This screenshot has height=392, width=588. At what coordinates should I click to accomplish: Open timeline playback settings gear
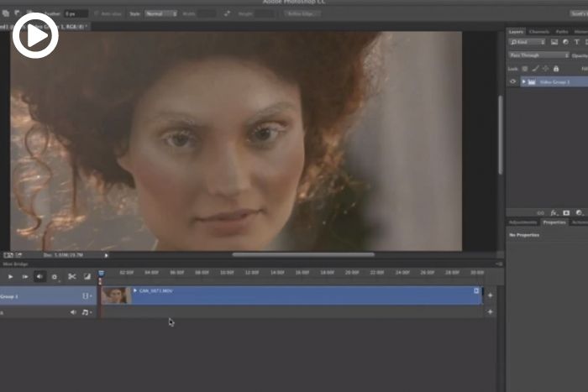tap(55, 276)
